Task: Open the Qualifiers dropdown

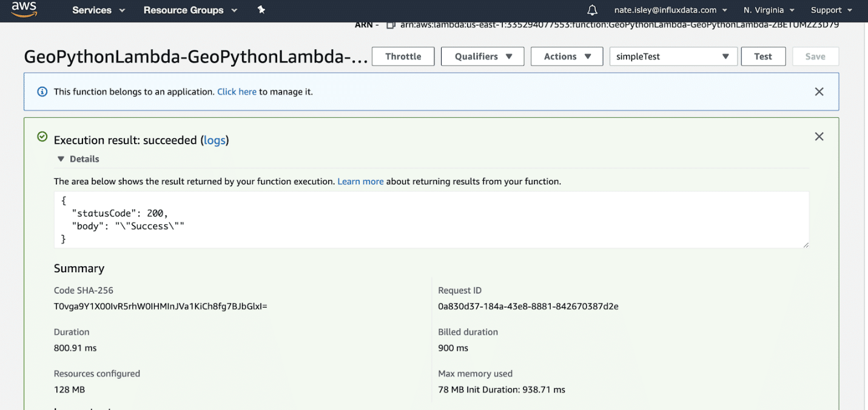Action: tap(482, 56)
